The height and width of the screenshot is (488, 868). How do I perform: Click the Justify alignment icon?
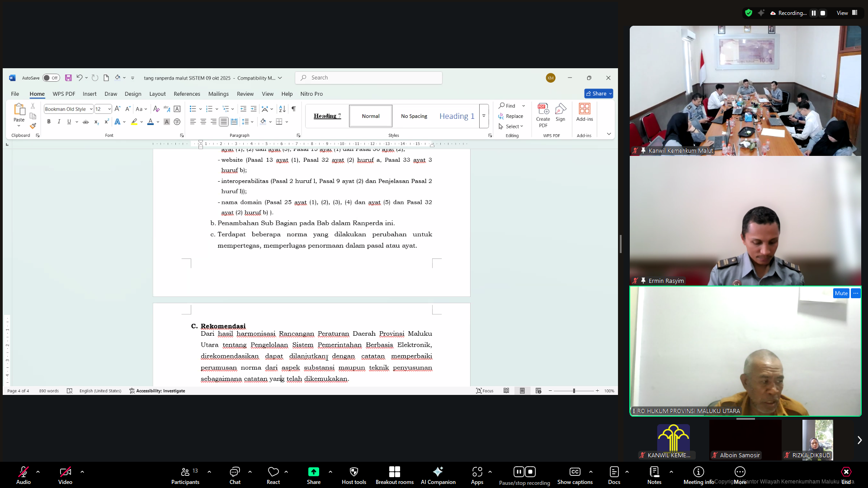(223, 122)
